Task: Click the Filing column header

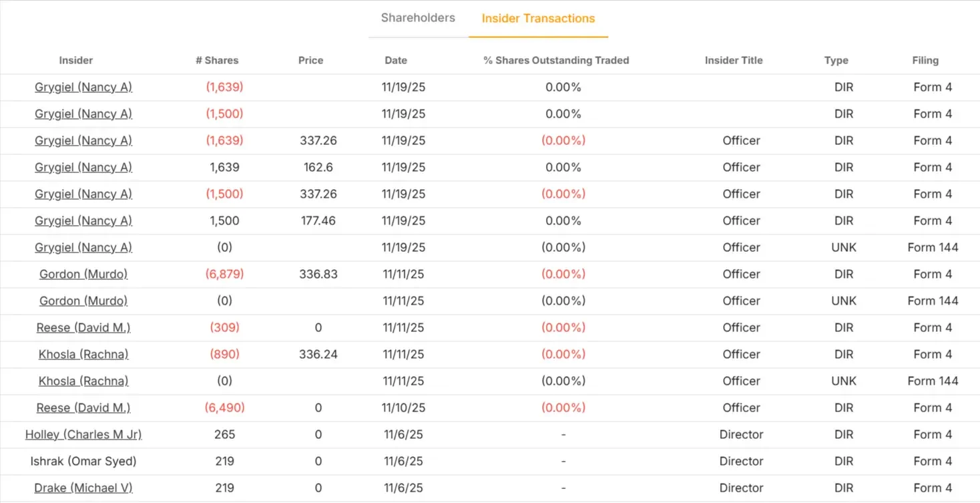Action: (925, 60)
